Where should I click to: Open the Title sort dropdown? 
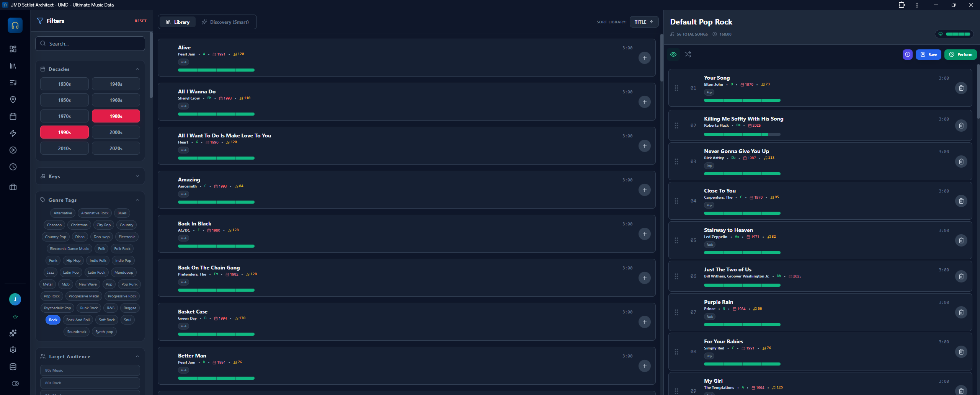coord(644,22)
